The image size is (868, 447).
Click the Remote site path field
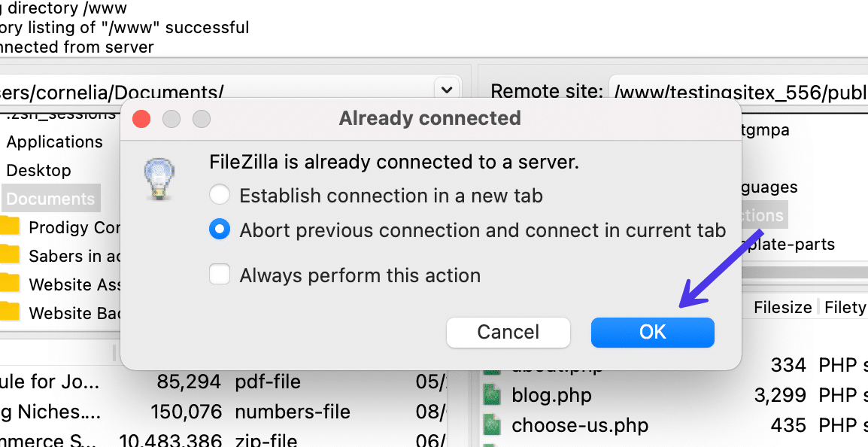(737, 92)
